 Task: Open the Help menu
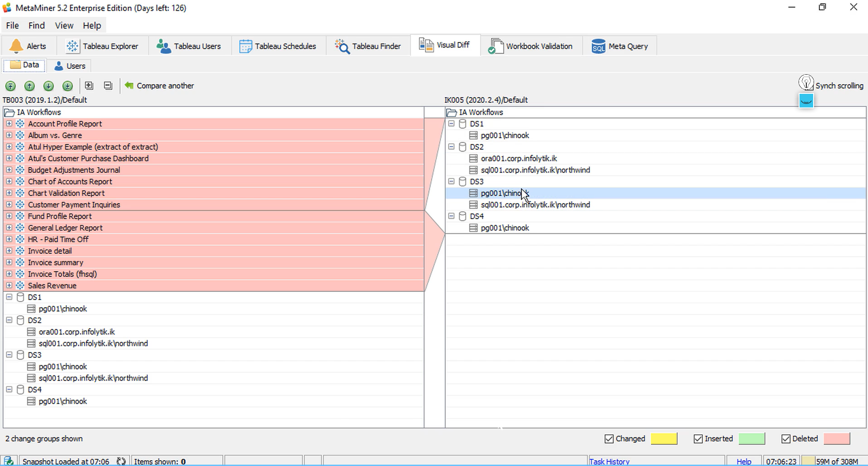pos(92,25)
